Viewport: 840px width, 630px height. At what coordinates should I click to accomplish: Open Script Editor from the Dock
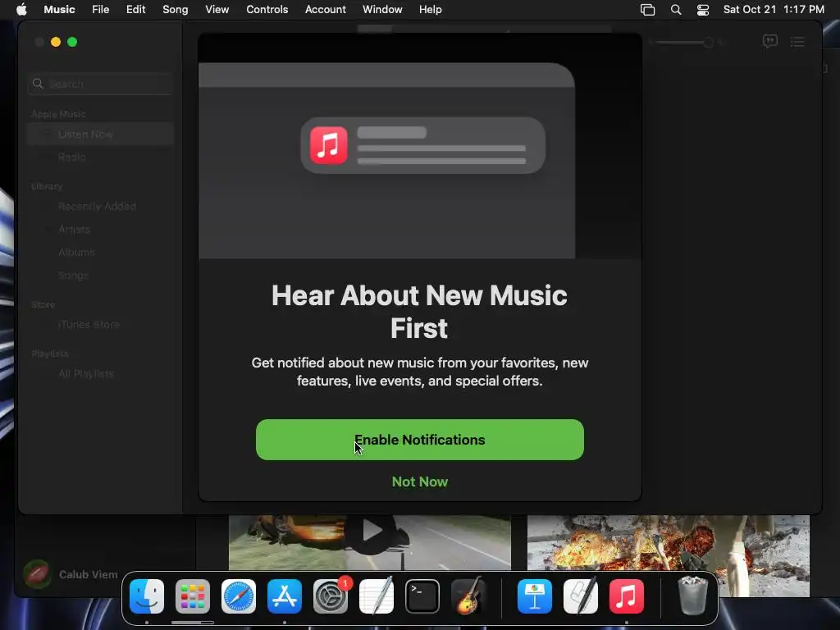click(581, 596)
